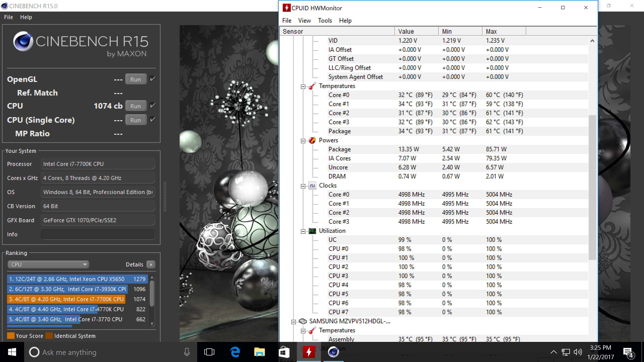Toggle the OpenGL test checkbox
The height and width of the screenshot is (362, 644).
click(152, 79)
